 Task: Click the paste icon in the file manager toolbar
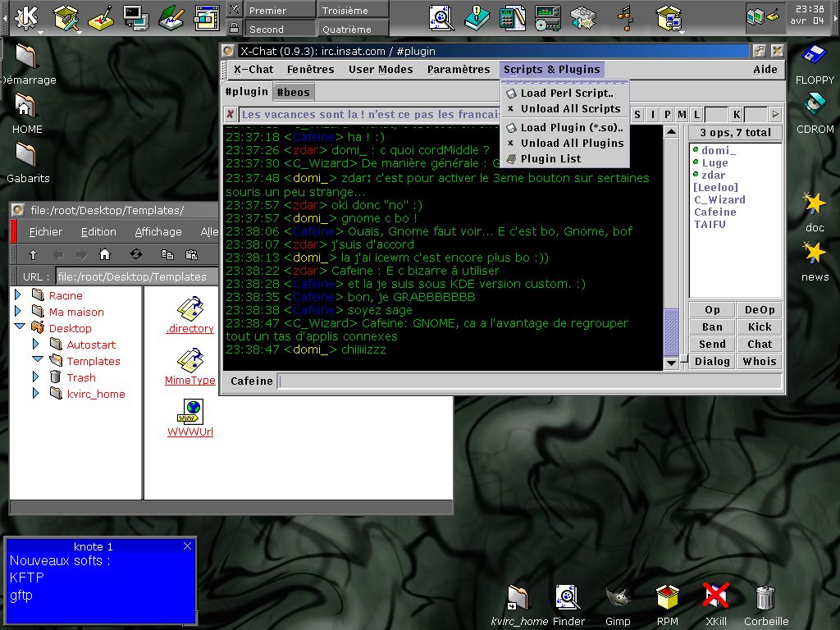tap(191, 254)
